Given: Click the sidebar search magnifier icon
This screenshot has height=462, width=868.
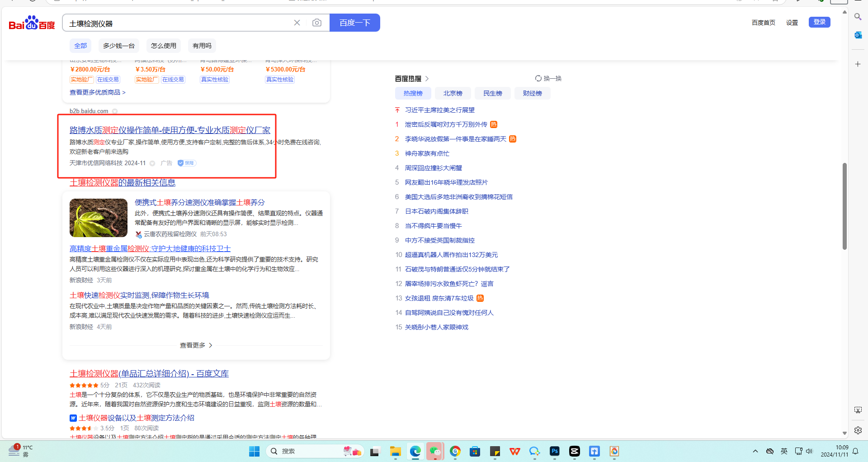Looking at the screenshot, I should 858,17.
